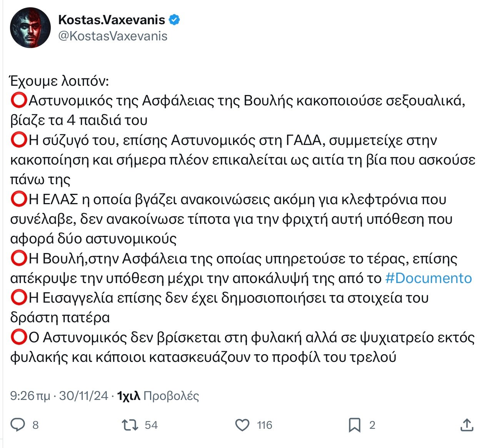
Task: Repost the tweet with the retweet icon
Action: (130, 425)
